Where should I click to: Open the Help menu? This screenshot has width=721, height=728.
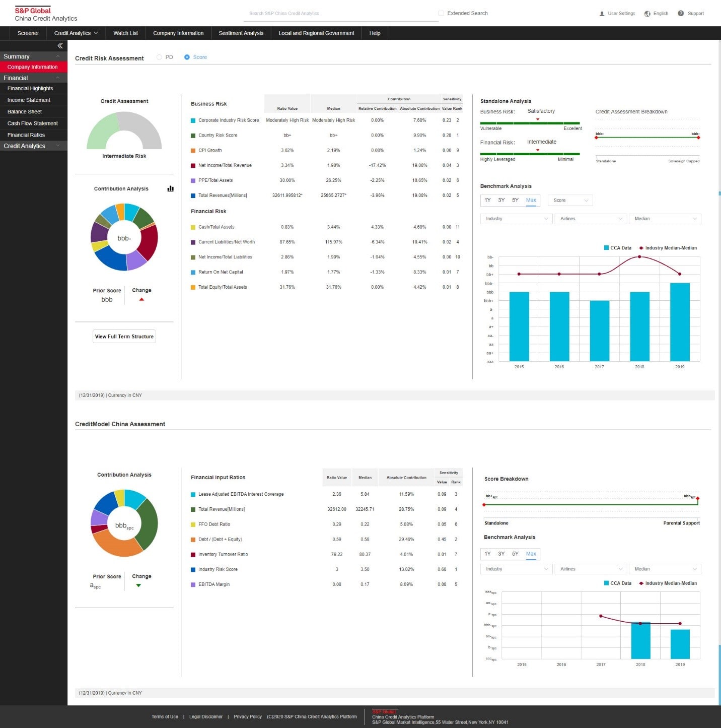[x=375, y=33]
